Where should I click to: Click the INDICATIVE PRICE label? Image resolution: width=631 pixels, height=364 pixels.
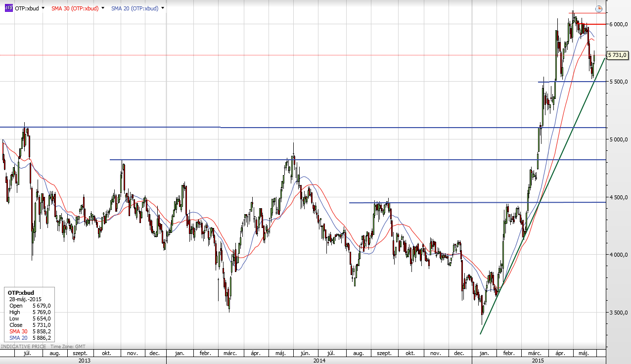click(23, 347)
